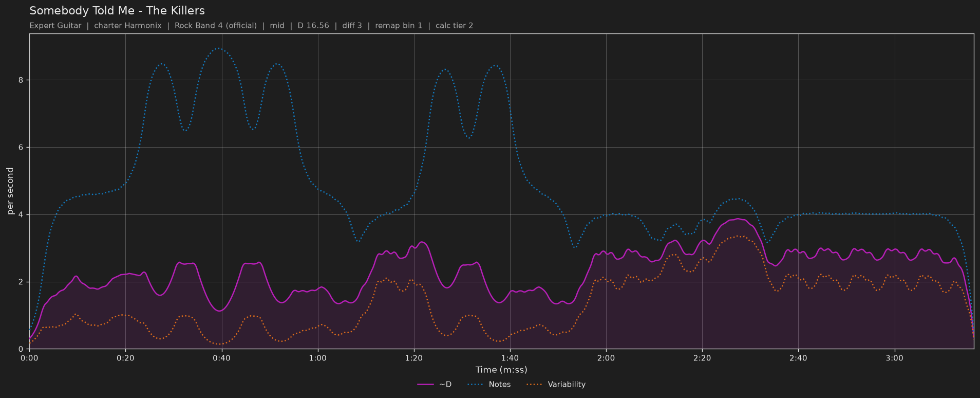Click the x-axis tick label "1:20"
Screen dimensions: 980x398
[x=413, y=358]
